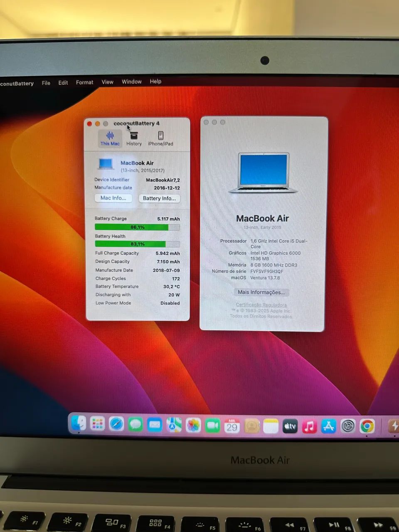Click the macOS Ventura 13.7.8 version text
The height and width of the screenshot is (532, 399).
265,278
